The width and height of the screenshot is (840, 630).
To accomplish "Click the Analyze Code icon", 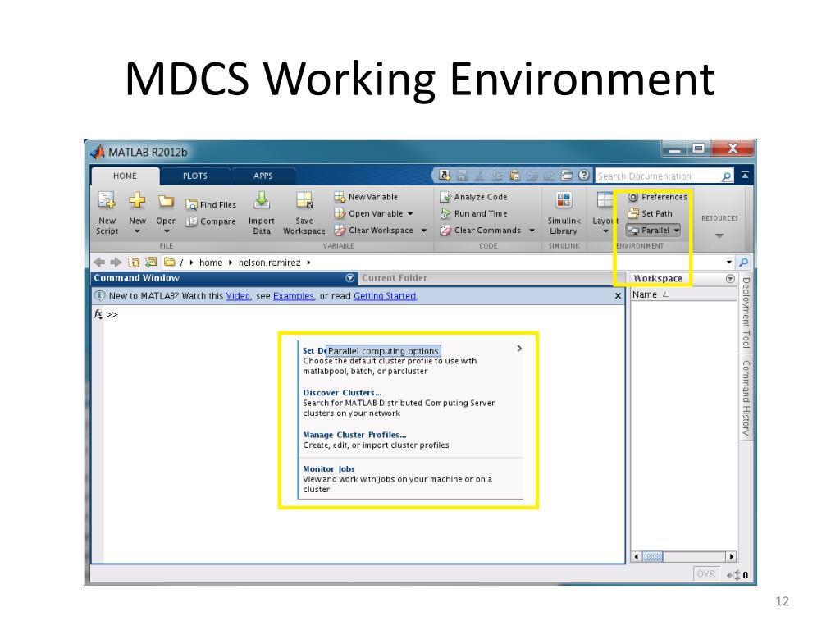I will [445, 197].
